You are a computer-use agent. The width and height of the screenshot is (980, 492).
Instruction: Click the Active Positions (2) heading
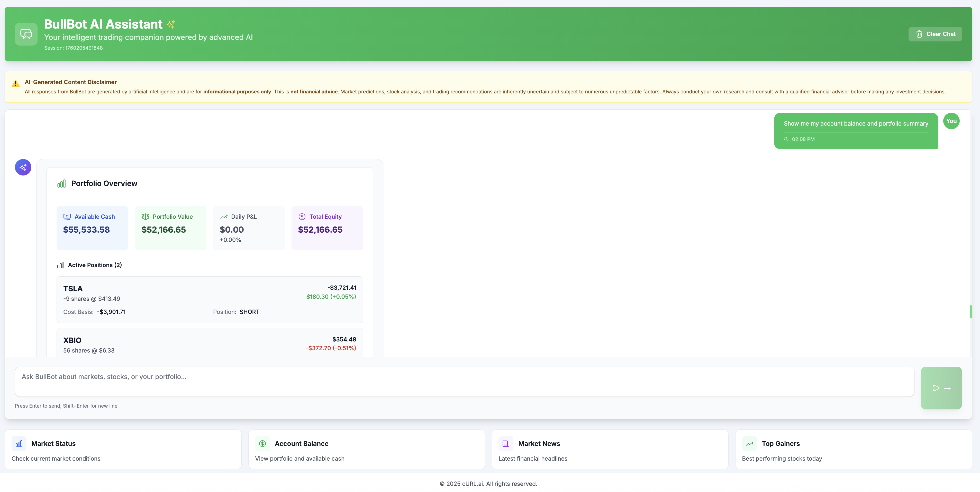click(x=95, y=265)
